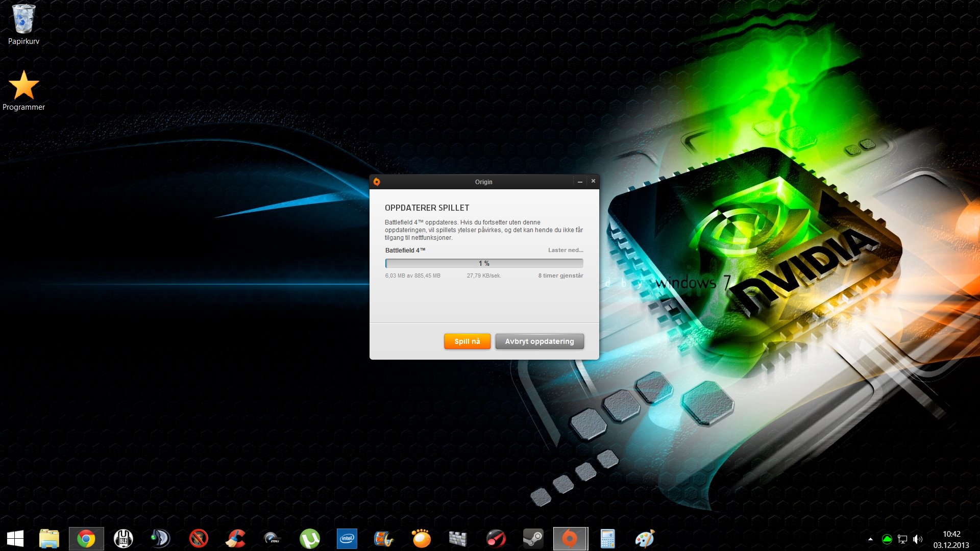
Task: Minimize the Origin update dialog
Action: [x=580, y=182]
